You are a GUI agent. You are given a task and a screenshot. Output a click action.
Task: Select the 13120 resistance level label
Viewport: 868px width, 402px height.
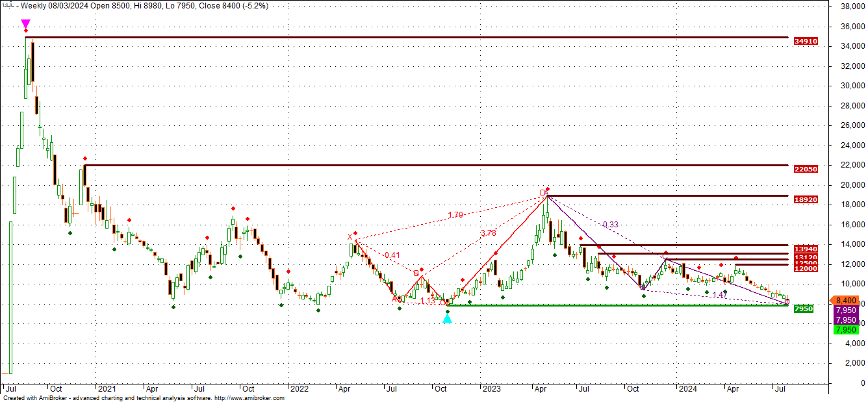point(805,257)
